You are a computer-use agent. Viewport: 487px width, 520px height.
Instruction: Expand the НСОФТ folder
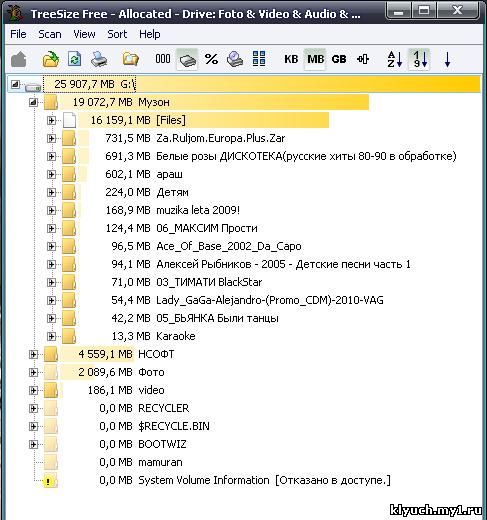(33, 354)
